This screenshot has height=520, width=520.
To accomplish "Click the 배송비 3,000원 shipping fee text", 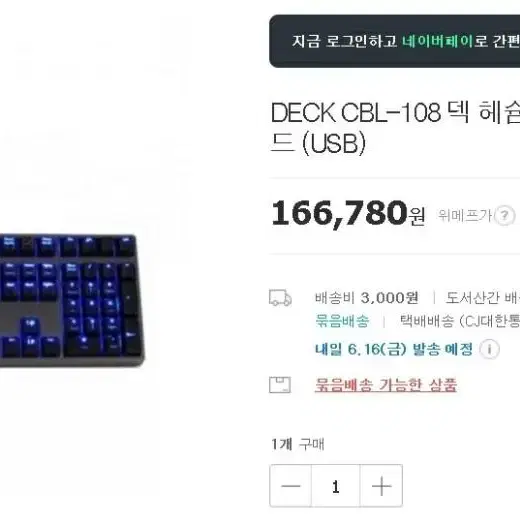I will click(367, 298).
